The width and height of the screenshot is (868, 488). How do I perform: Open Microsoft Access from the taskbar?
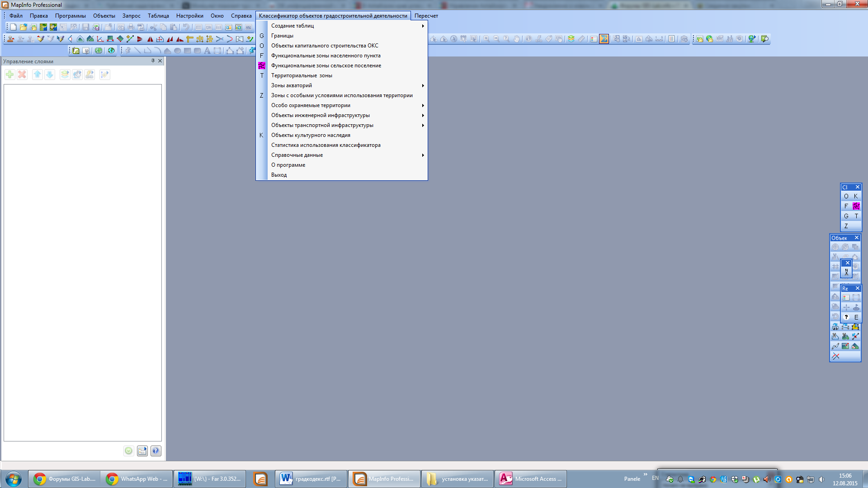point(530,479)
